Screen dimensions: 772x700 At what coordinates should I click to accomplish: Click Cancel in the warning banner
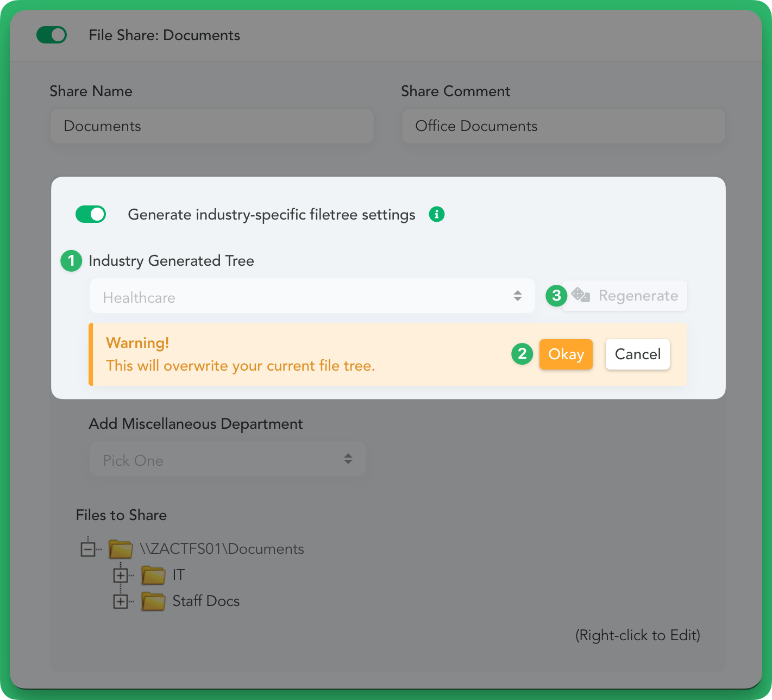click(638, 354)
